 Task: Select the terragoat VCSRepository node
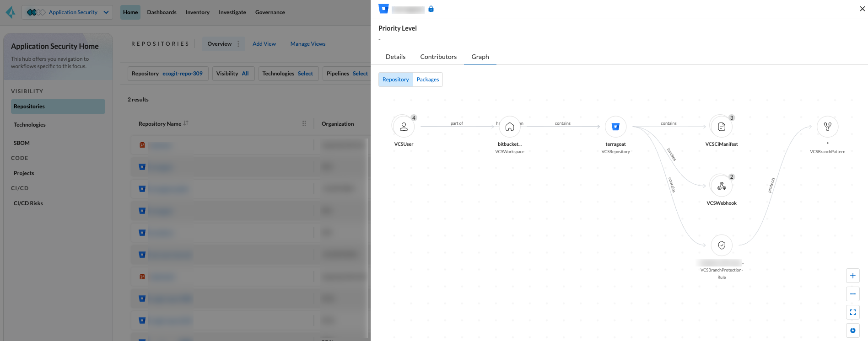click(x=615, y=127)
